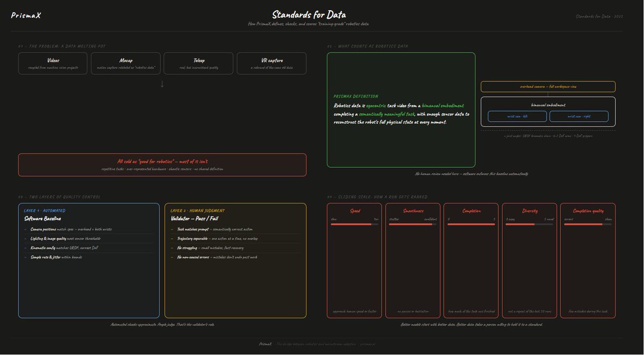Click the '03 – TWO LAYERS OF QUALITY CONTROL' heading
This screenshot has height=355, width=644.
click(x=59, y=197)
